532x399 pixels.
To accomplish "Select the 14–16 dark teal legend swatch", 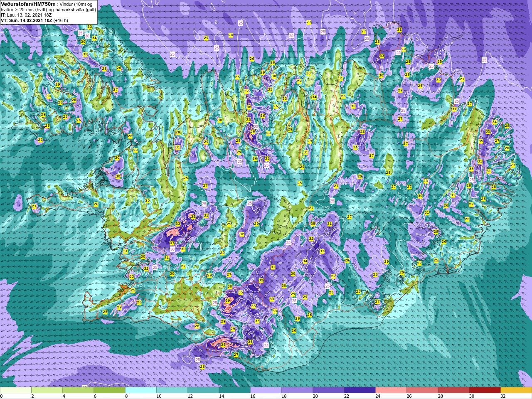I will pyautogui.click(x=235, y=390).
